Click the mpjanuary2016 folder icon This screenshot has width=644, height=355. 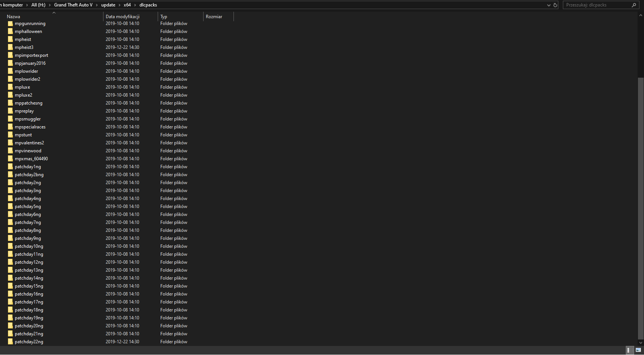[10, 63]
